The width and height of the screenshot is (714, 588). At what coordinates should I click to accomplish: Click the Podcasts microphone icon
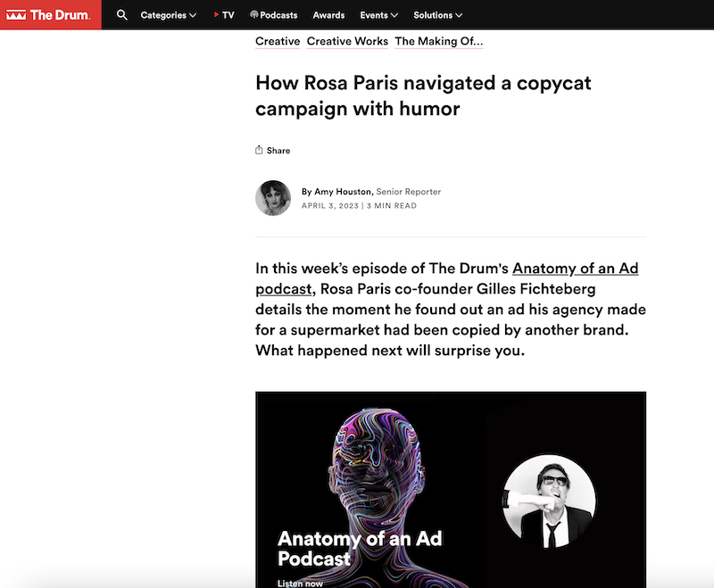pyautogui.click(x=254, y=14)
